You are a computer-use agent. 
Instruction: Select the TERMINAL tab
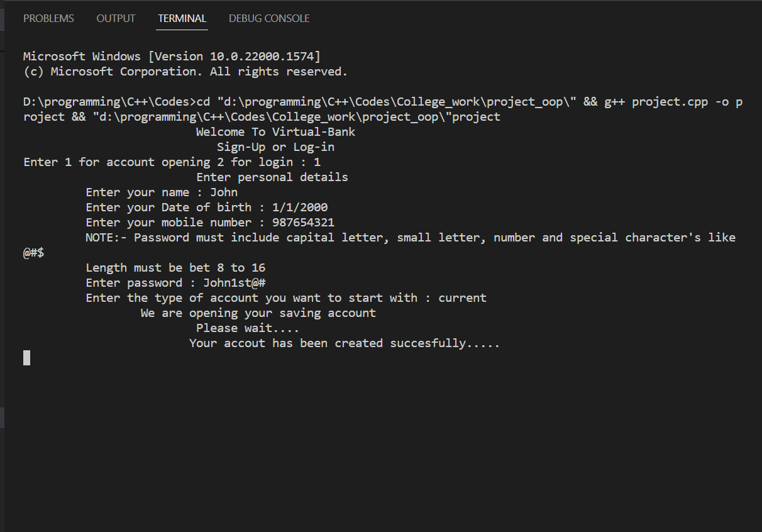point(182,18)
